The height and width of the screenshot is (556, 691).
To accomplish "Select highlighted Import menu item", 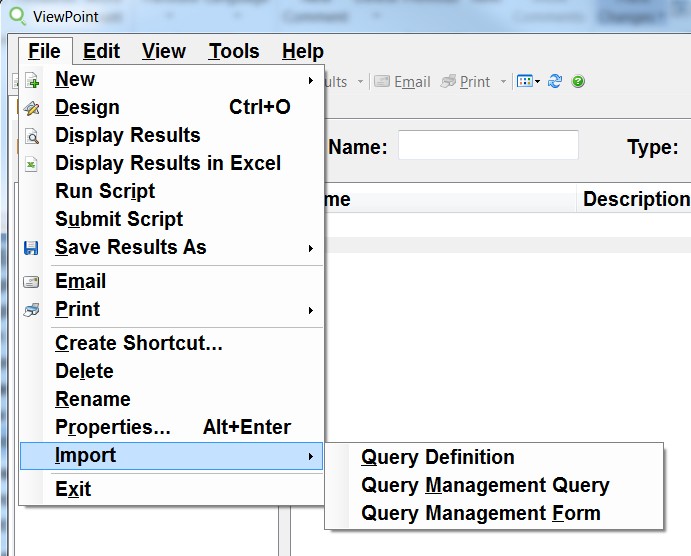I will tap(172, 456).
